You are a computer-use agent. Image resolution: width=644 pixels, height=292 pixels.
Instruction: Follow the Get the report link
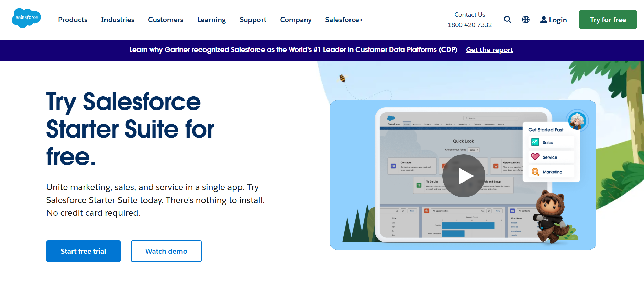(x=489, y=50)
